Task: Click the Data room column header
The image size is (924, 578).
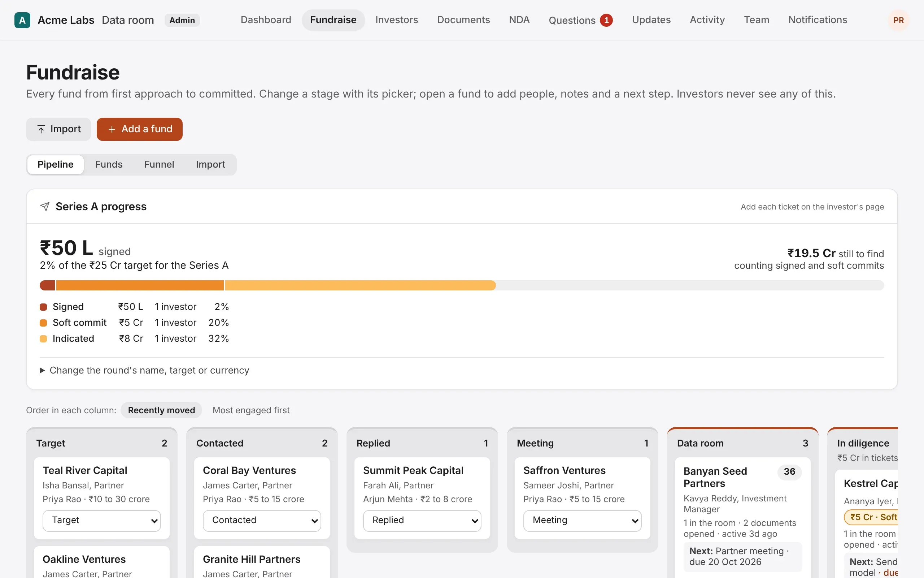Action: pyautogui.click(x=742, y=443)
